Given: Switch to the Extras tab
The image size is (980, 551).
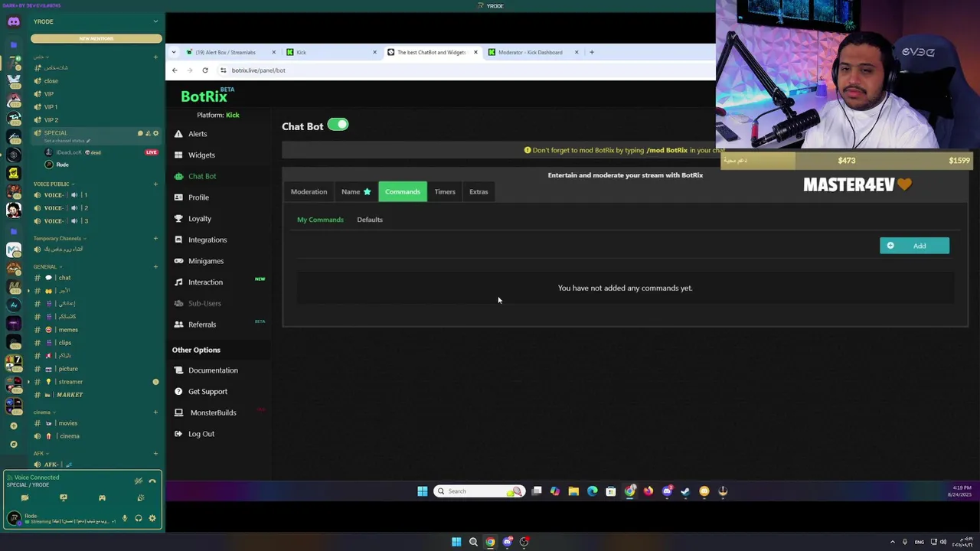Looking at the screenshot, I should pyautogui.click(x=479, y=191).
